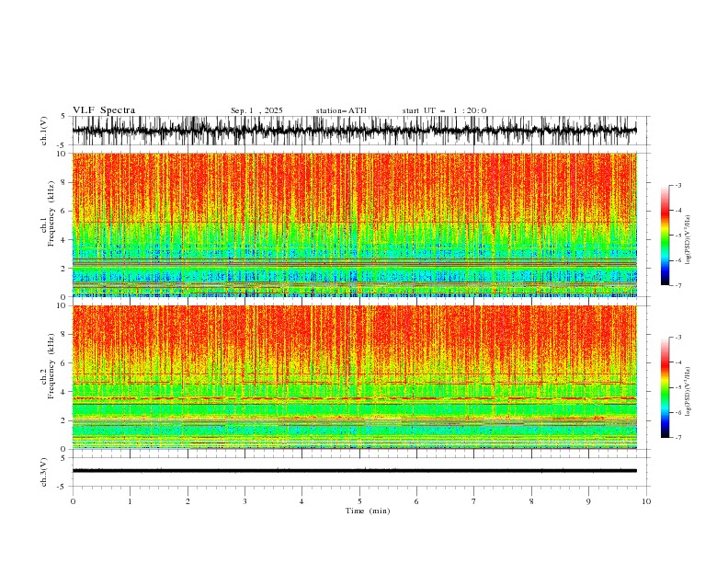
Task: Click the ch.1 voltage waveform trace panel
Action: pos(359,131)
